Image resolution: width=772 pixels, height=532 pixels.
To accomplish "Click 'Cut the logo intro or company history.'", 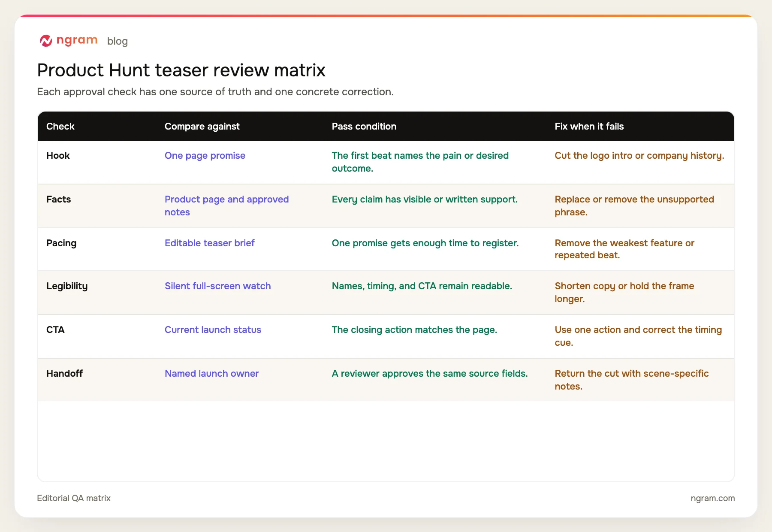I will pyautogui.click(x=639, y=155).
